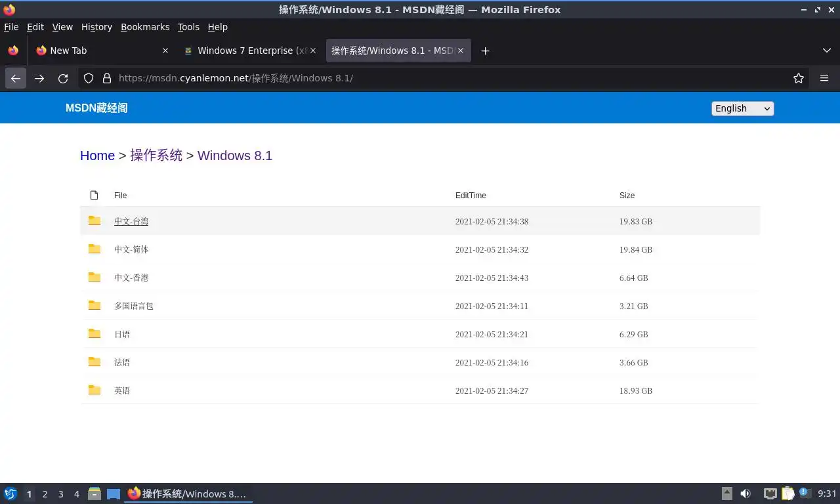Open the 中文-香港 folder link
The width and height of the screenshot is (840, 504).
(131, 278)
